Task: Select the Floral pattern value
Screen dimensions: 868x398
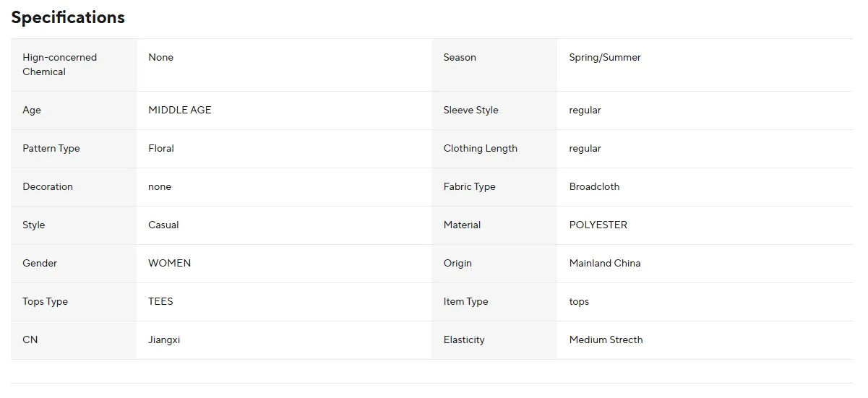Action: pyautogui.click(x=161, y=149)
